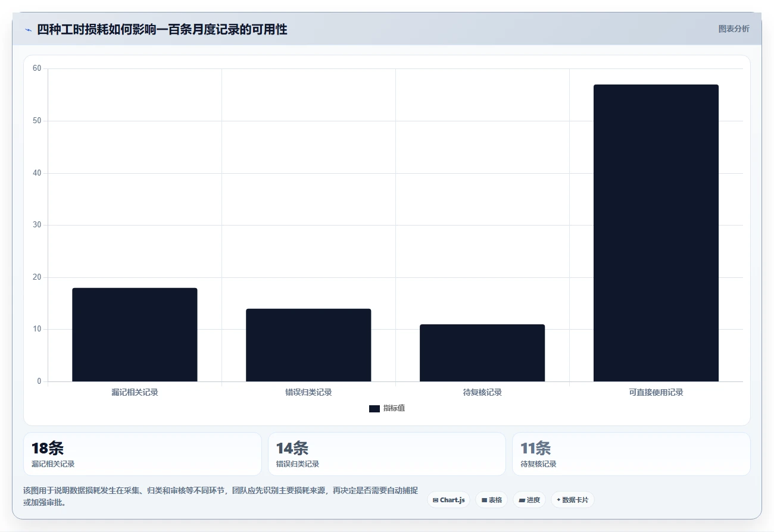Screen dimensions: 774x532
Task: Click the 待复核记录 bar in the chart
Action: pyautogui.click(x=482, y=353)
